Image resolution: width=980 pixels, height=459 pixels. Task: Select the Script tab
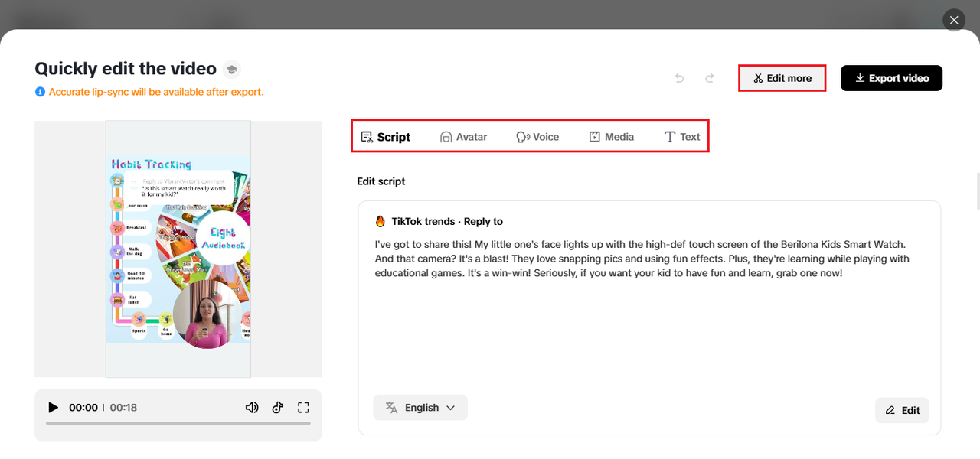386,137
